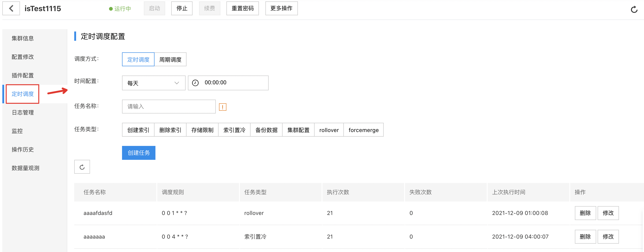644x252 pixels.
Task: Click the timestamp 2021-12-09 04:00:07
Action: pos(520,236)
